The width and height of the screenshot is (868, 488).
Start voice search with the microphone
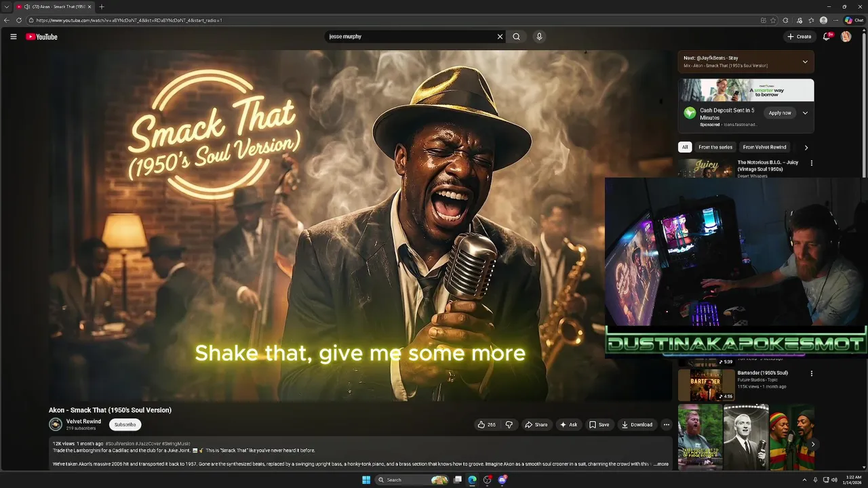[x=539, y=37]
